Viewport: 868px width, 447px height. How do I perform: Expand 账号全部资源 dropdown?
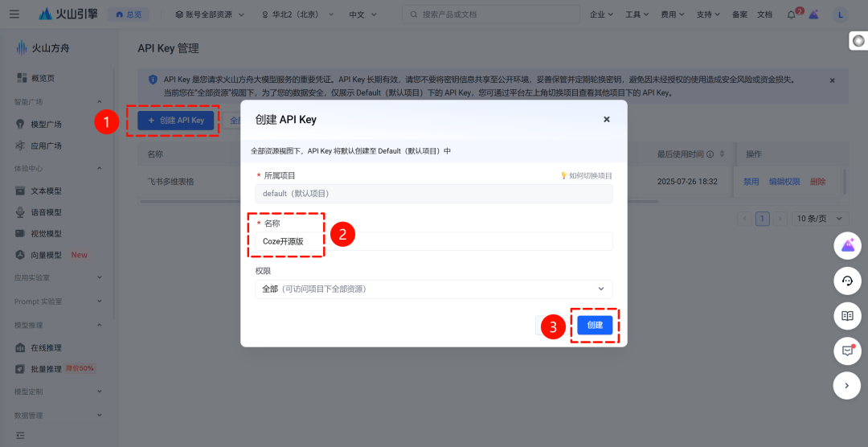pyautogui.click(x=210, y=14)
